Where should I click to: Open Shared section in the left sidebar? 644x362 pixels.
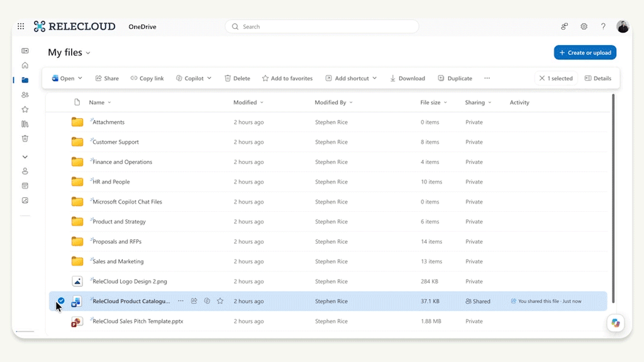25,95
